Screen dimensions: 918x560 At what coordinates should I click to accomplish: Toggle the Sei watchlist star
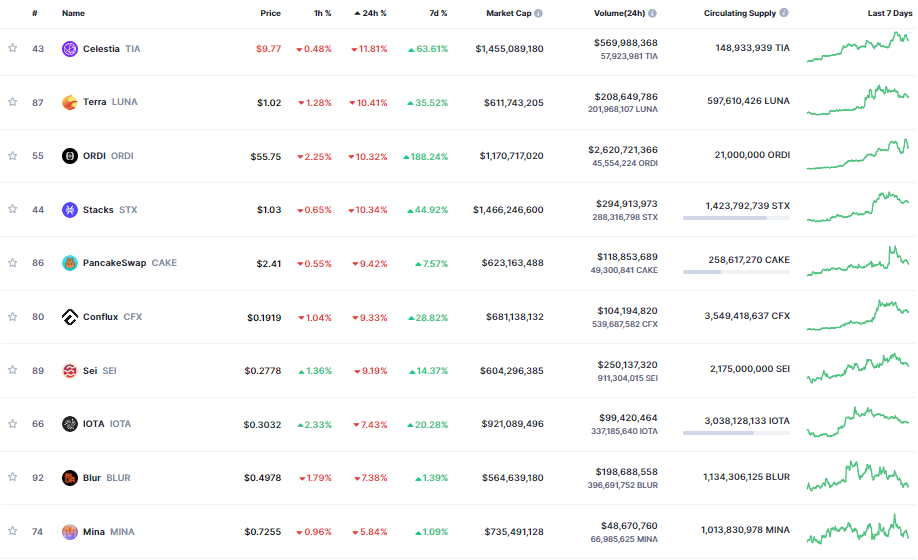pyautogui.click(x=12, y=370)
